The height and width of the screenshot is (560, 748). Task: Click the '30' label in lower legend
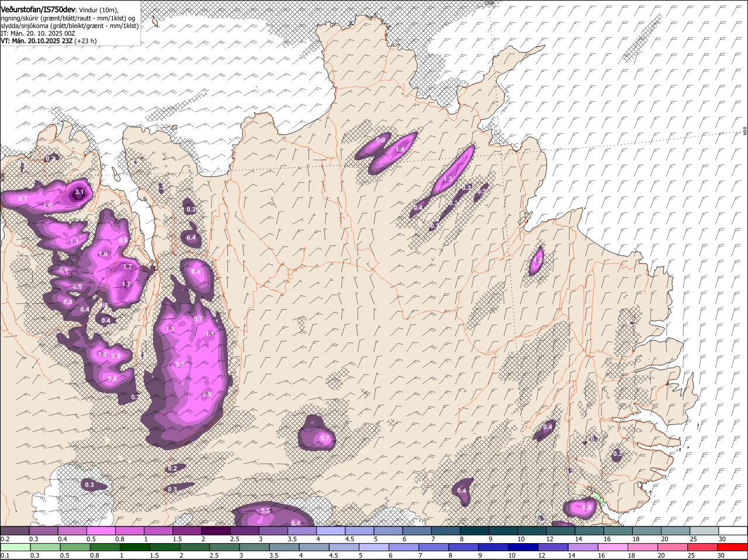(x=721, y=555)
